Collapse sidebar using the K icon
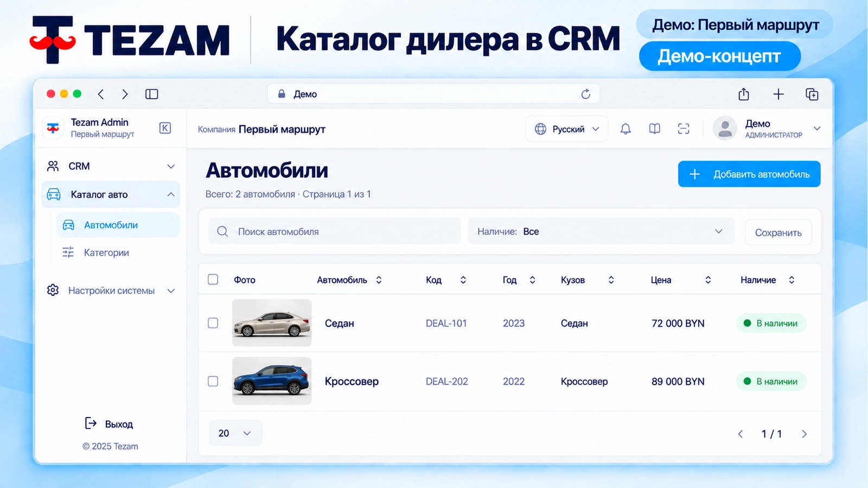 pos(165,128)
